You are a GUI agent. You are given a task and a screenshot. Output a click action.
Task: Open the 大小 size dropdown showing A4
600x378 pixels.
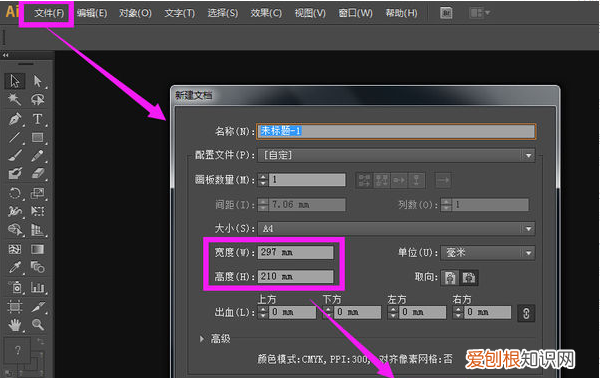tap(396, 229)
